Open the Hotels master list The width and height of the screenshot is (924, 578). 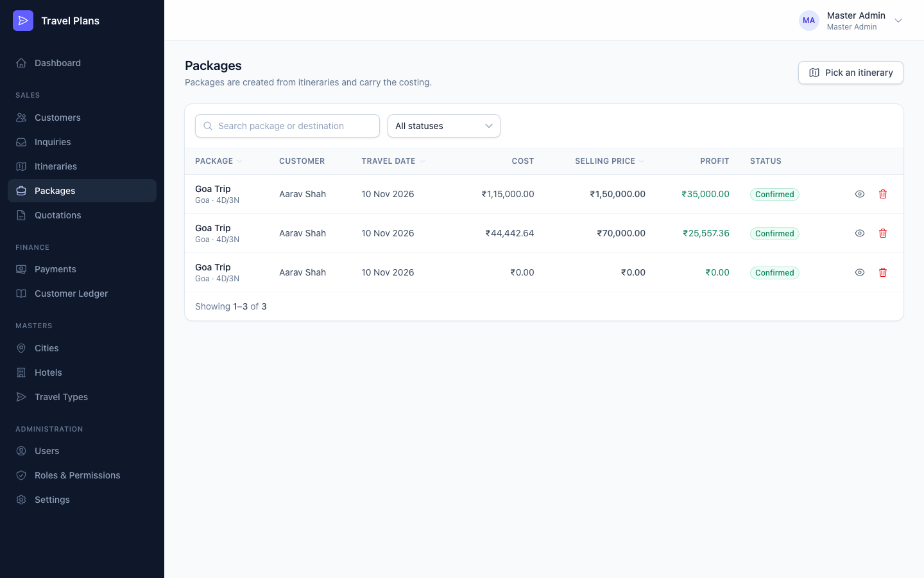(x=82, y=372)
